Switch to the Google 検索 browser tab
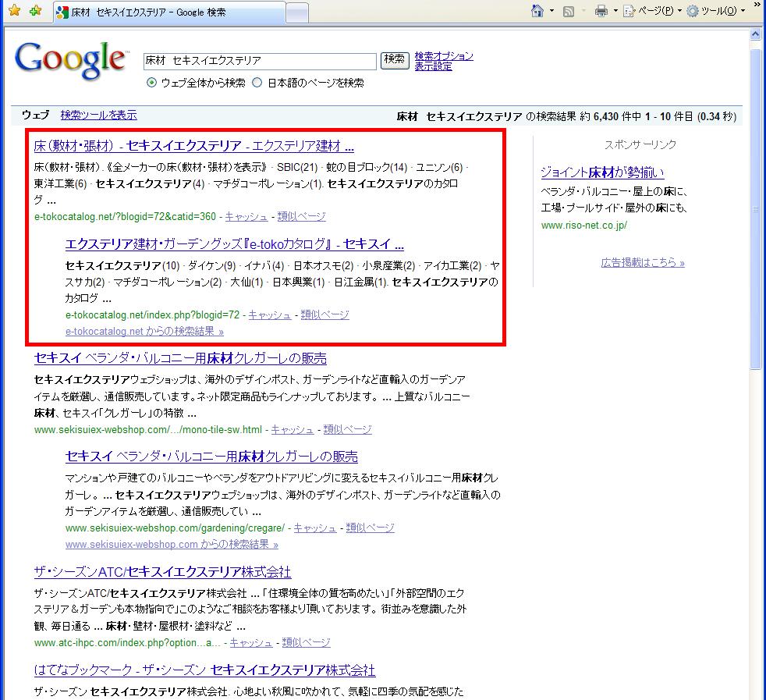The width and height of the screenshot is (766, 700). pyautogui.click(x=168, y=13)
